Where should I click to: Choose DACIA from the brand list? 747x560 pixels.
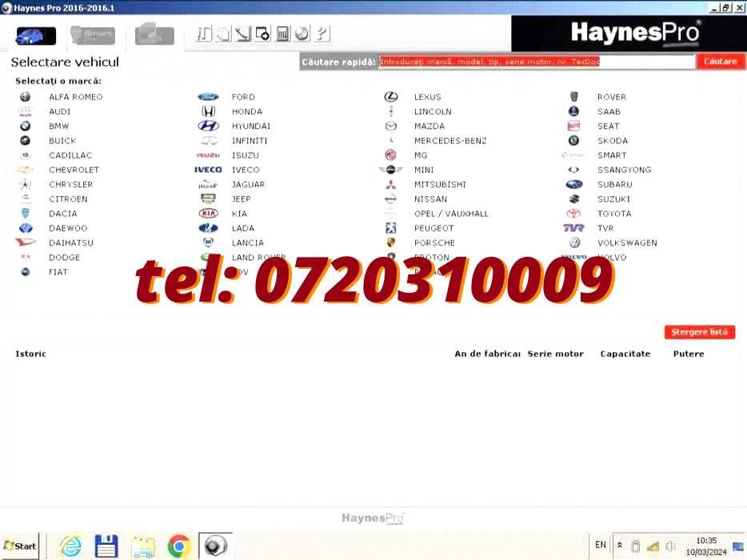pyautogui.click(x=63, y=214)
